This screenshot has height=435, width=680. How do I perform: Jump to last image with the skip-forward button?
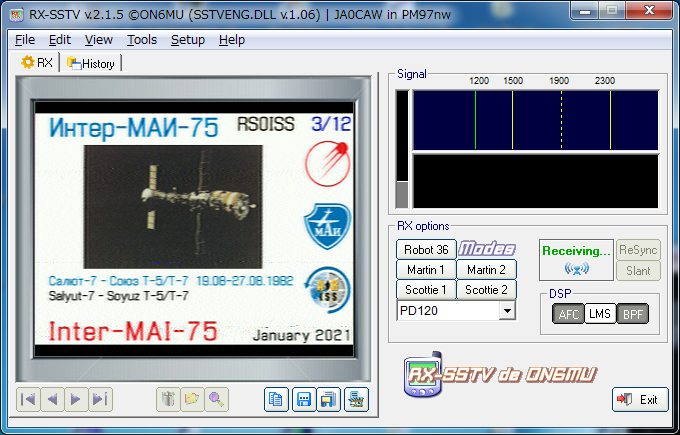(x=101, y=399)
